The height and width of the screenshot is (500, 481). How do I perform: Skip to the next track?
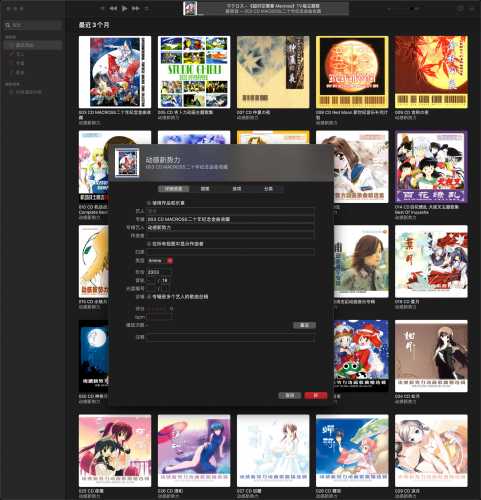[135, 8]
